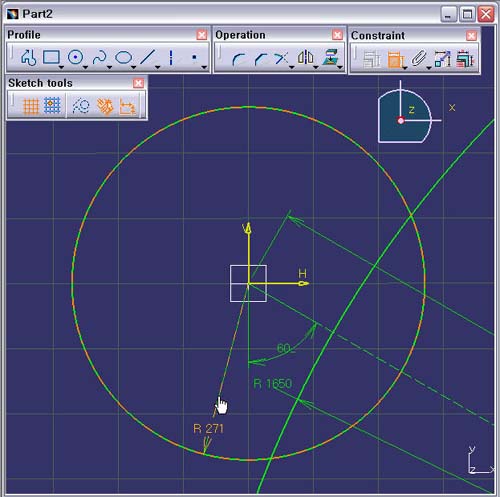Close the Constraint toolbar
Screen dimensions: 500x497
coord(471,36)
